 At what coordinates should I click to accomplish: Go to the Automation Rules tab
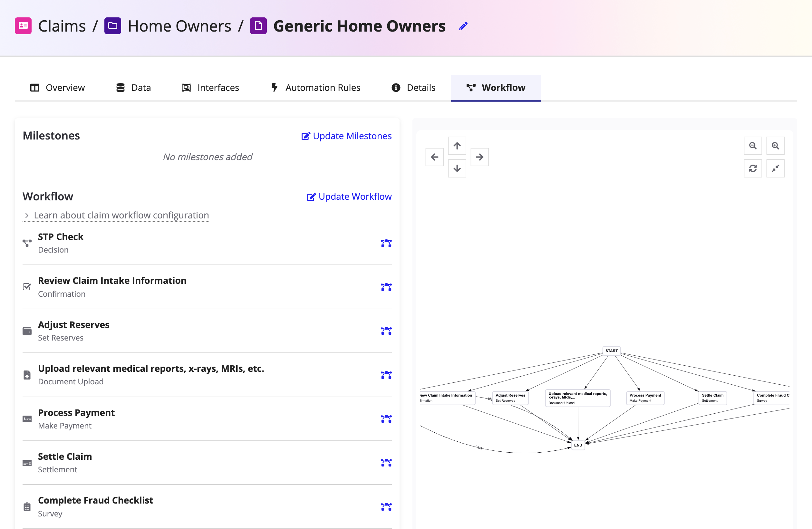tap(315, 88)
